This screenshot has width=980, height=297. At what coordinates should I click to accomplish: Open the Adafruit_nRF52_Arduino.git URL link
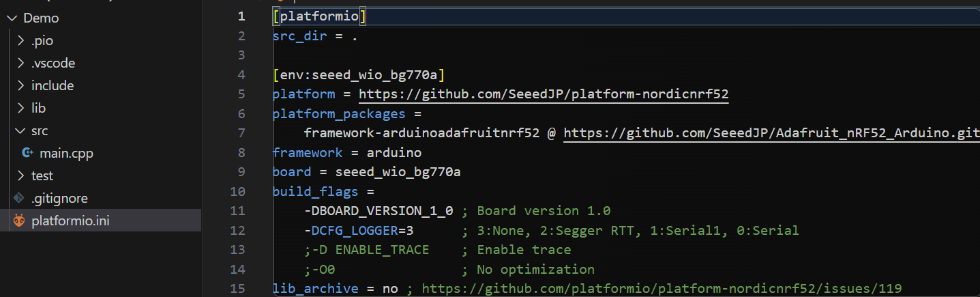(771, 133)
